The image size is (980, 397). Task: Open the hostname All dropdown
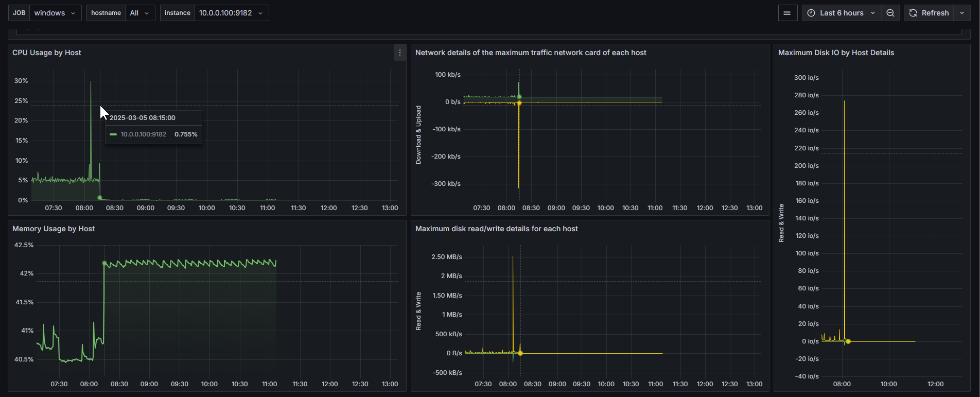140,13
